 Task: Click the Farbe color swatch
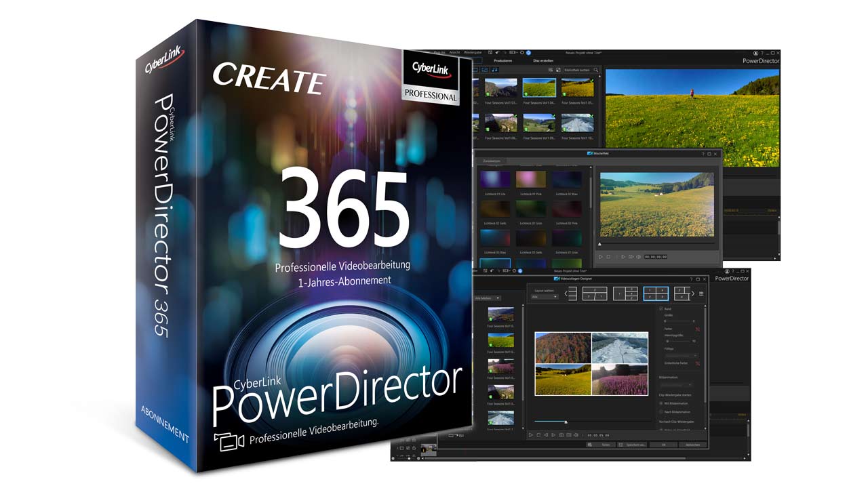tap(698, 329)
